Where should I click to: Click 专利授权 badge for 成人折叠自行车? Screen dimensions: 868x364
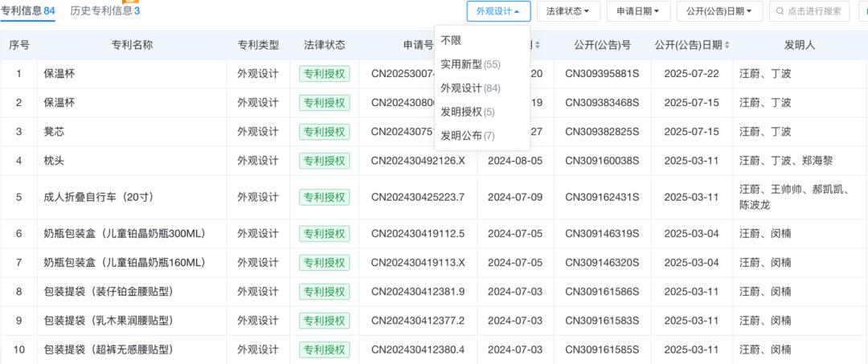(x=325, y=197)
